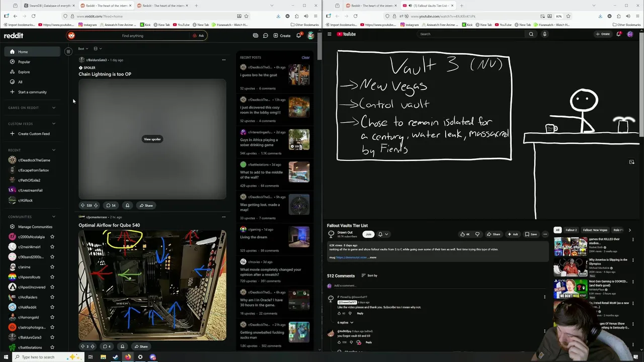Open Settings gear in Windows taskbar
Screen dimensions: 644x362
pyautogui.click(x=140, y=357)
